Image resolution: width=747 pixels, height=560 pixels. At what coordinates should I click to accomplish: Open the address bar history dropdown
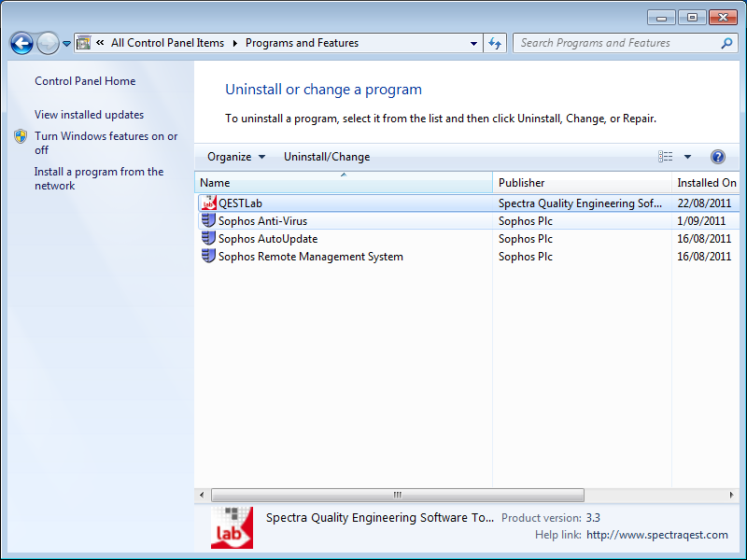point(474,43)
